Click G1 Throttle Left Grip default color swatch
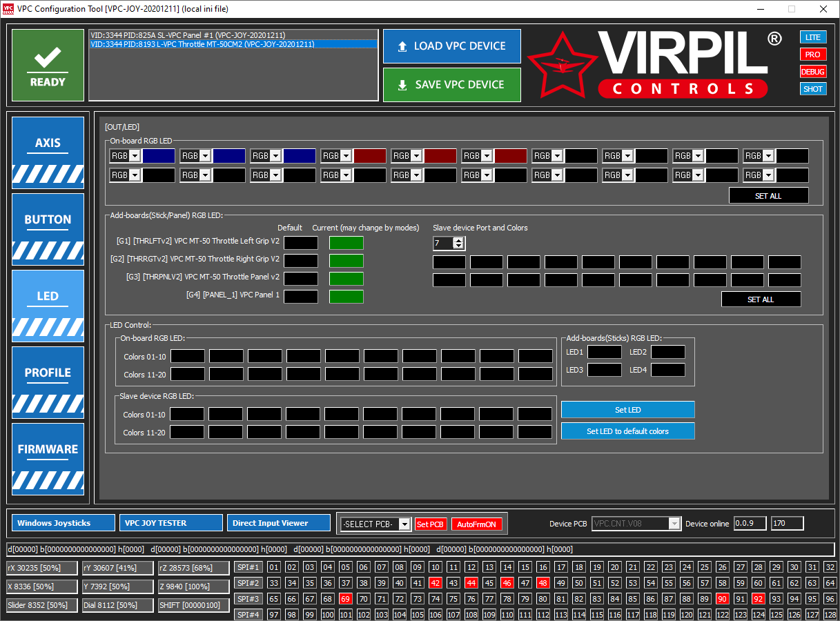 (x=301, y=243)
